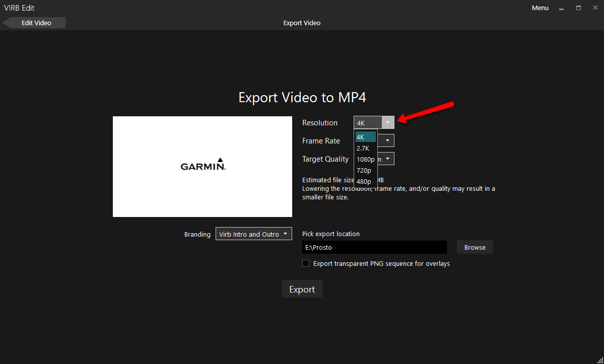Expand the Target Quality dropdown arrow

(387, 159)
